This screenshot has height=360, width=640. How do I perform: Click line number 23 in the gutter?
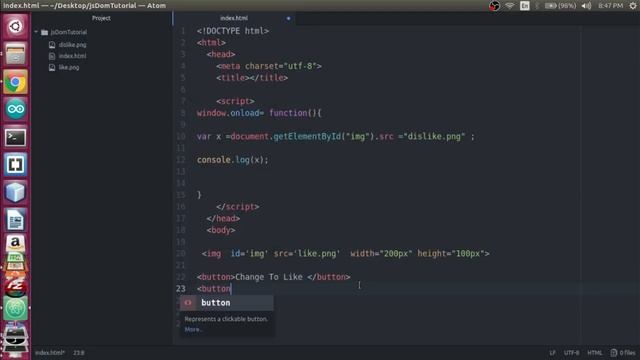coord(180,289)
